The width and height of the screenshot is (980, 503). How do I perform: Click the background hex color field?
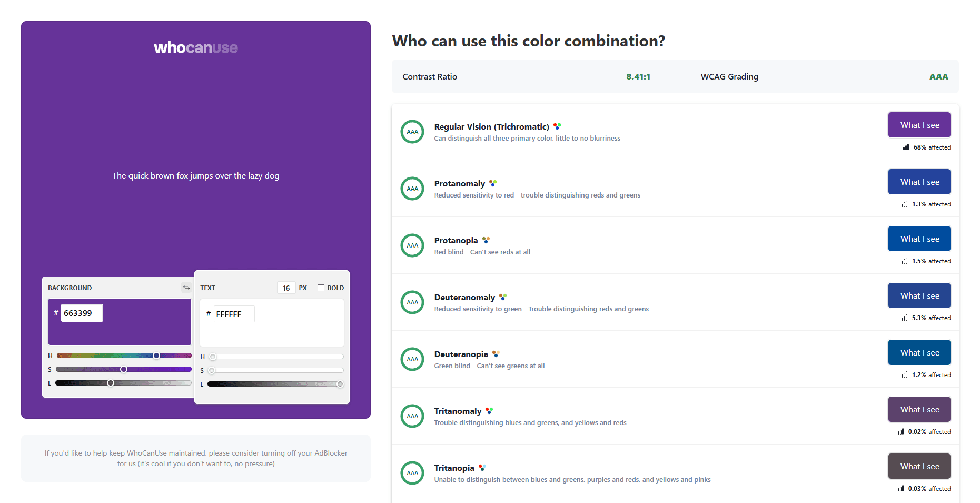[x=82, y=313]
